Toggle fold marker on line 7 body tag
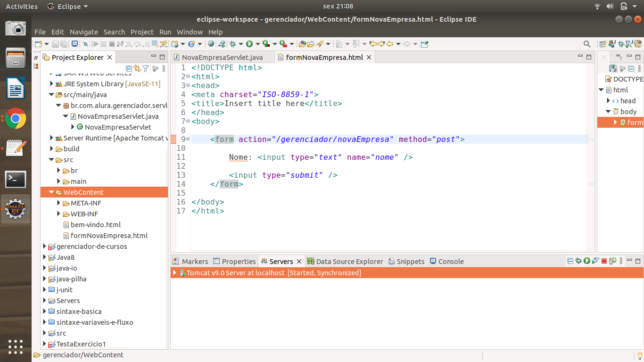 coord(188,121)
